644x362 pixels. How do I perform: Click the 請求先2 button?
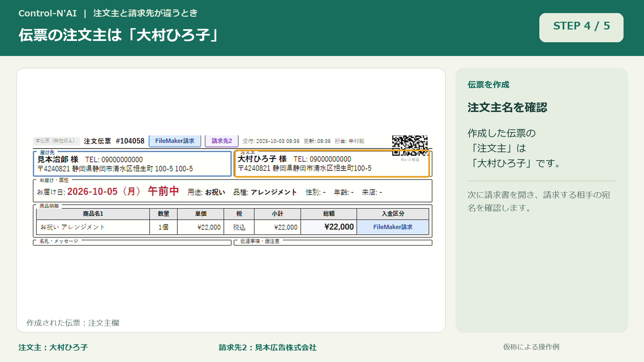click(222, 141)
